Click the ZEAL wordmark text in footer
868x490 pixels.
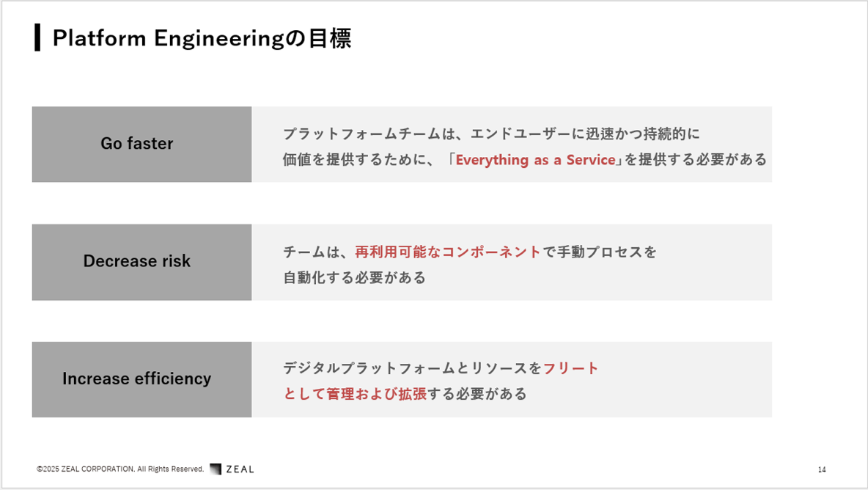(240, 469)
